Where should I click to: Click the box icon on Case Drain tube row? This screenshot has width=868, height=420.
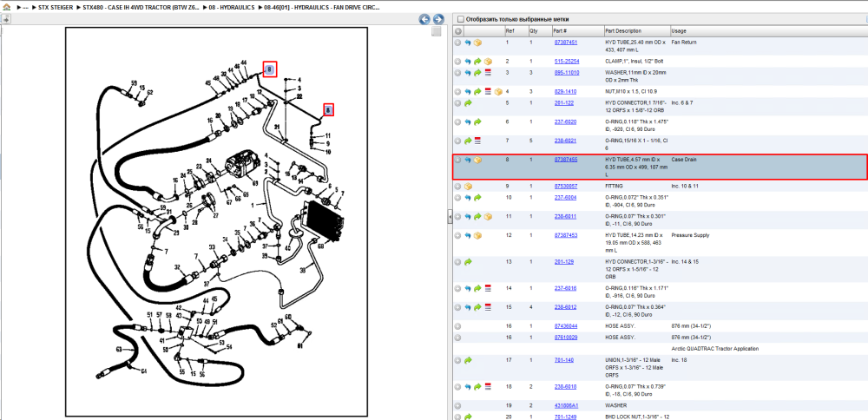click(x=477, y=160)
